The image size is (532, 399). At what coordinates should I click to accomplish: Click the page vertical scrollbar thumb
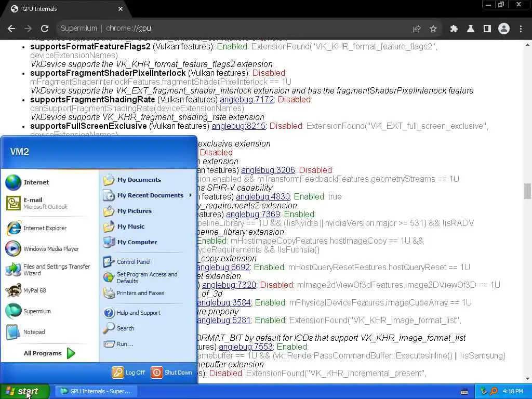[527, 191]
